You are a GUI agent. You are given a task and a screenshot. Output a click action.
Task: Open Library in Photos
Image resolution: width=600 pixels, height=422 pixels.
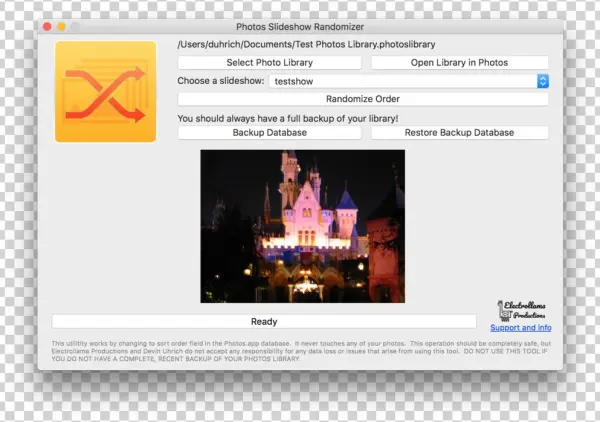click(460, 62)
